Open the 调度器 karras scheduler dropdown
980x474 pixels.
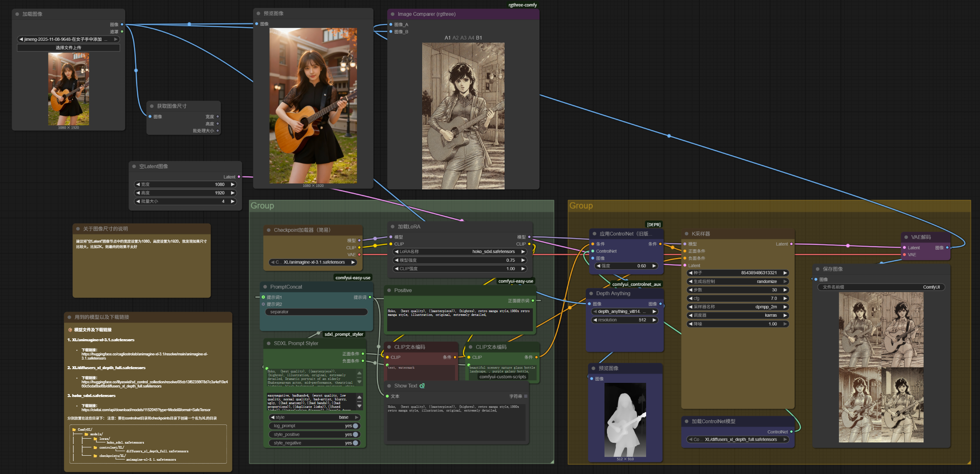737,315
